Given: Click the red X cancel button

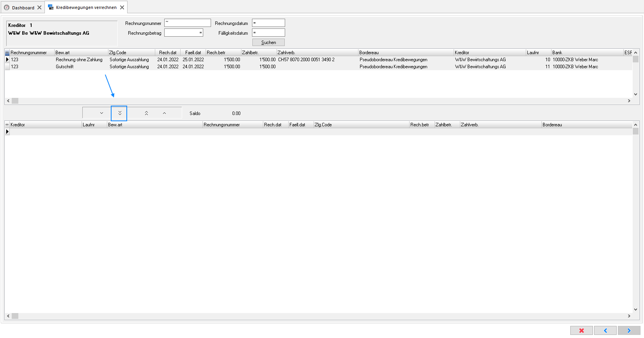Looking at the screenshot, I should pyautogui.click(x=582, y=331).
